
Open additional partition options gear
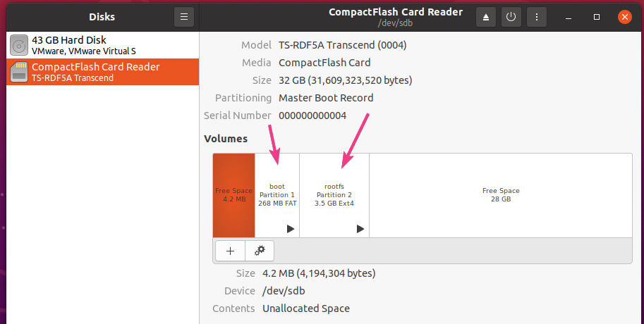(260, 250)
